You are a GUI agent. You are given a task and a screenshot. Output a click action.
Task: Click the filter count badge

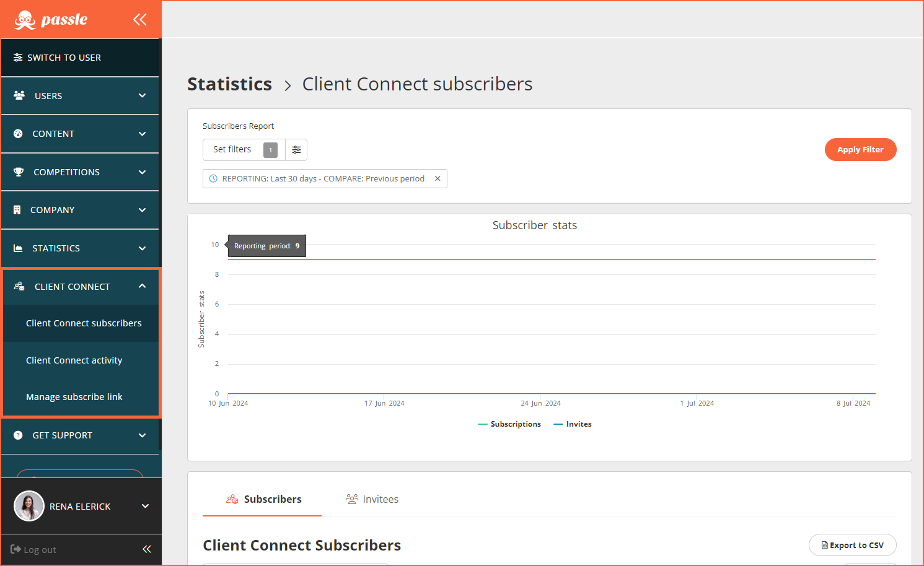click(270, 150)
